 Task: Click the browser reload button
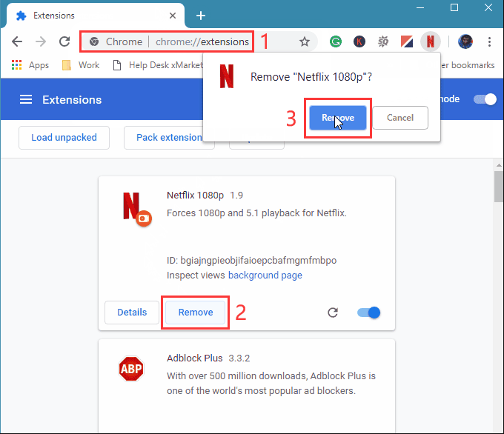coord(64,41)
